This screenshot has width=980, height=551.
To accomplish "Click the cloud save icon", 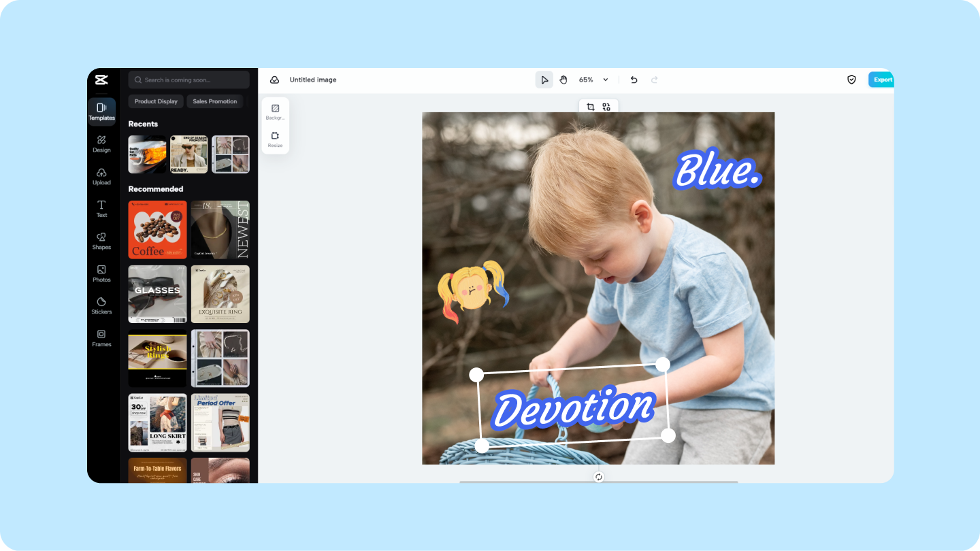I will click(x=274, y=80).
